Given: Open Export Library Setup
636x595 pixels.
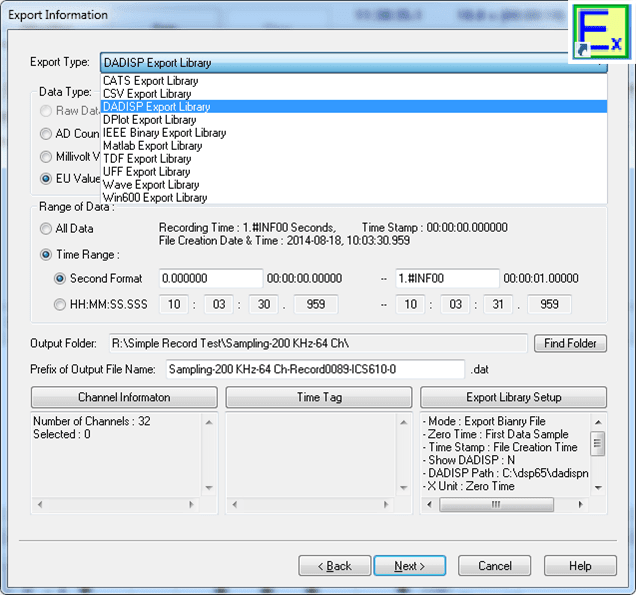Looking at the screenshot, I should pos(514,397).
